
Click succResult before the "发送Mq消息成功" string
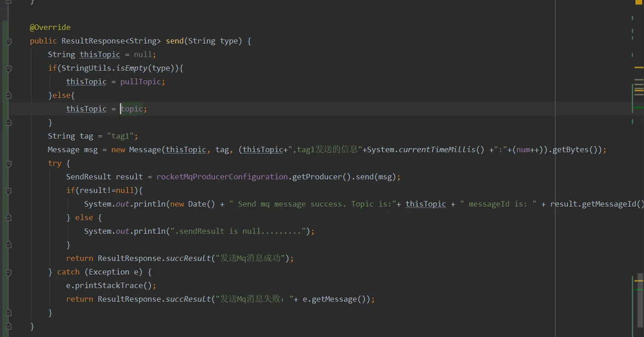click(x=188, y=258)
